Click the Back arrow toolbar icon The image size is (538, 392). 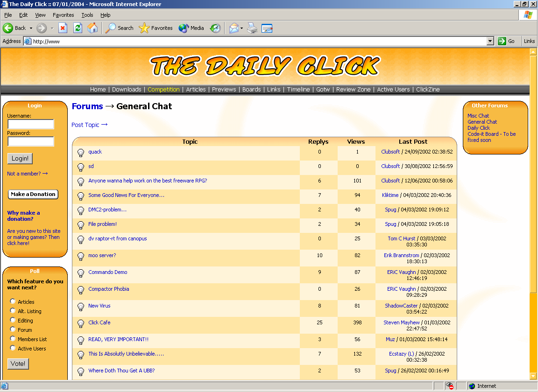coord(8,28)
